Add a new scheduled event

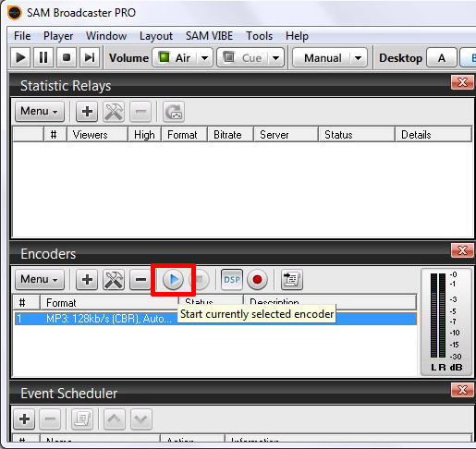pos(24,419)
